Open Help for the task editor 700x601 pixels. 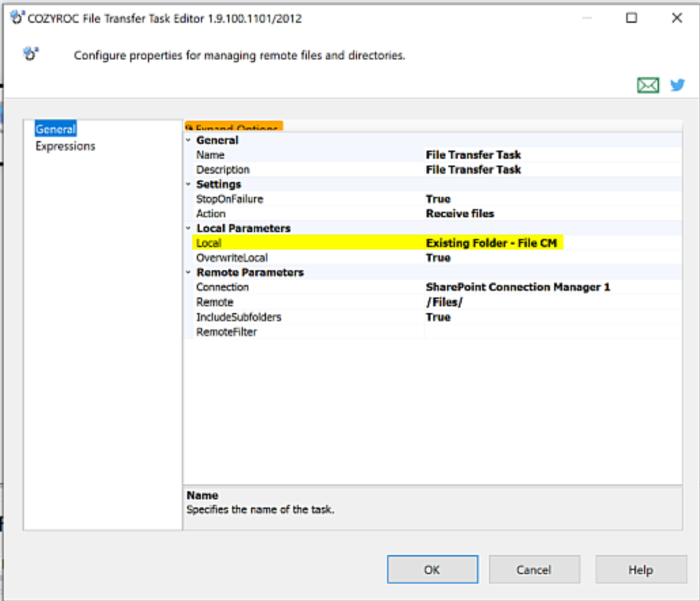641,570
